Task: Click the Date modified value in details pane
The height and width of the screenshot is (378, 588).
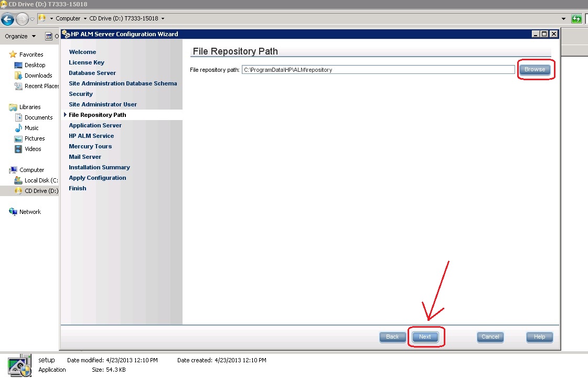Action: click(132, 360)
